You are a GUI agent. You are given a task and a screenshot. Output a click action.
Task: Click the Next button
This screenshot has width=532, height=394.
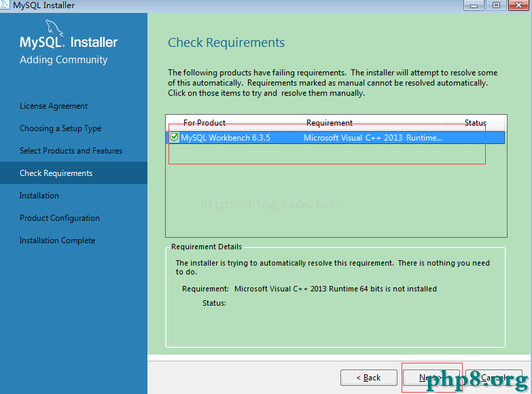(431, 378)
